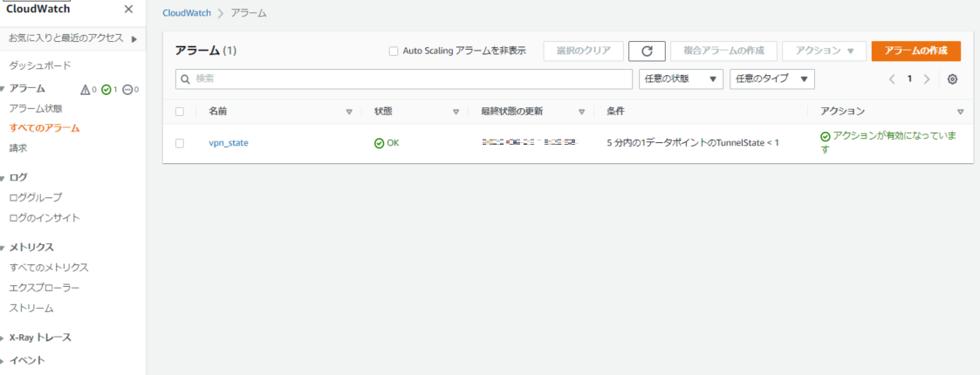Sort by アクション column arrow
980x375 pixels.
tap(960, 112)
